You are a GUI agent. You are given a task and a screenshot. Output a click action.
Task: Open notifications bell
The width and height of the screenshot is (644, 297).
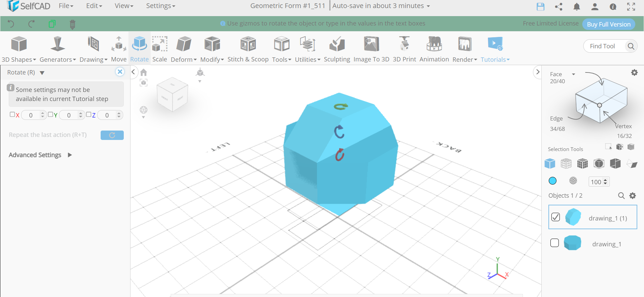tap(577, 6)
